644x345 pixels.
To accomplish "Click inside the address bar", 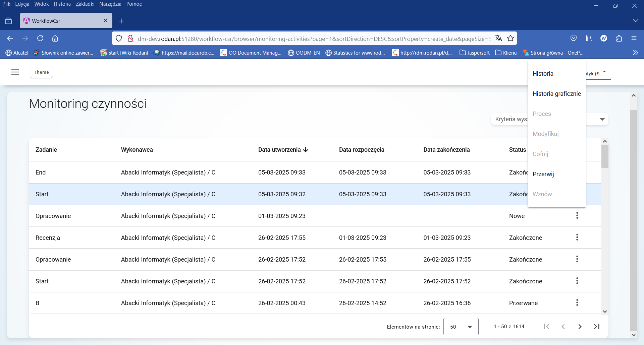I will (302, 38).
